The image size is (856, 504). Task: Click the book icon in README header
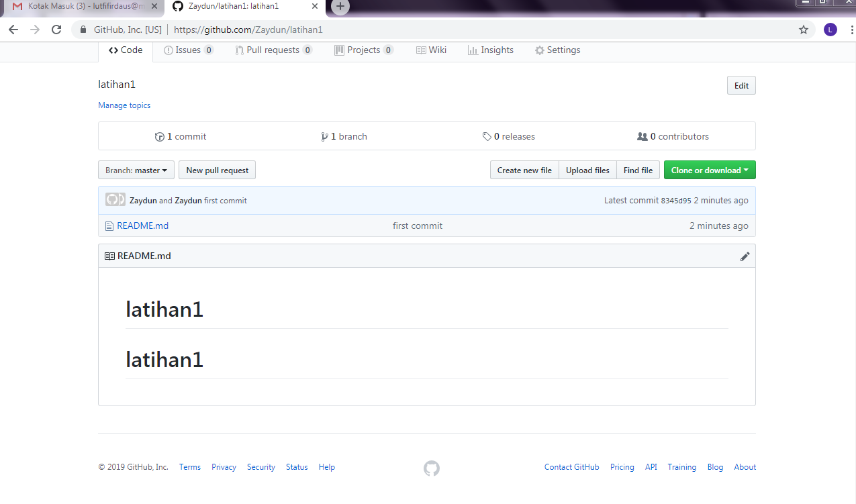pos(109,256)
